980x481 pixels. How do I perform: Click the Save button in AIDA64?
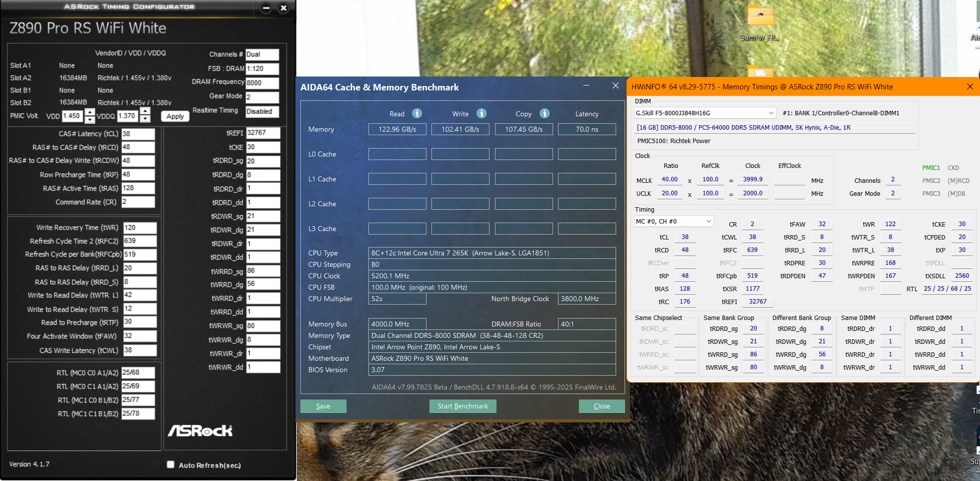coord(323,406)
